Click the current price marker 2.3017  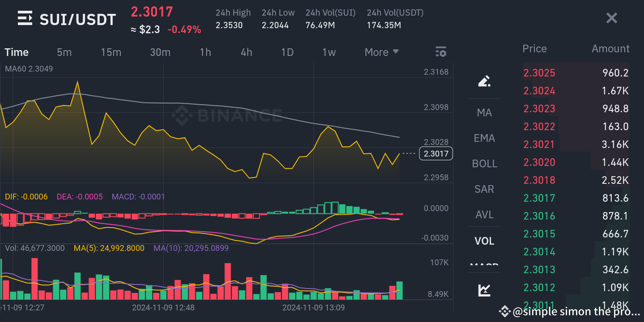(436, 153)
